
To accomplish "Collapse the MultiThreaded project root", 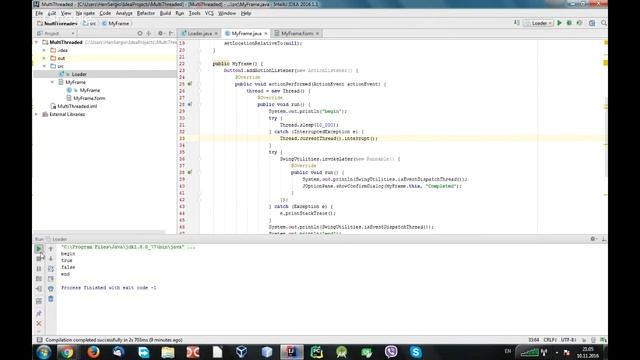I will point(36,42).
